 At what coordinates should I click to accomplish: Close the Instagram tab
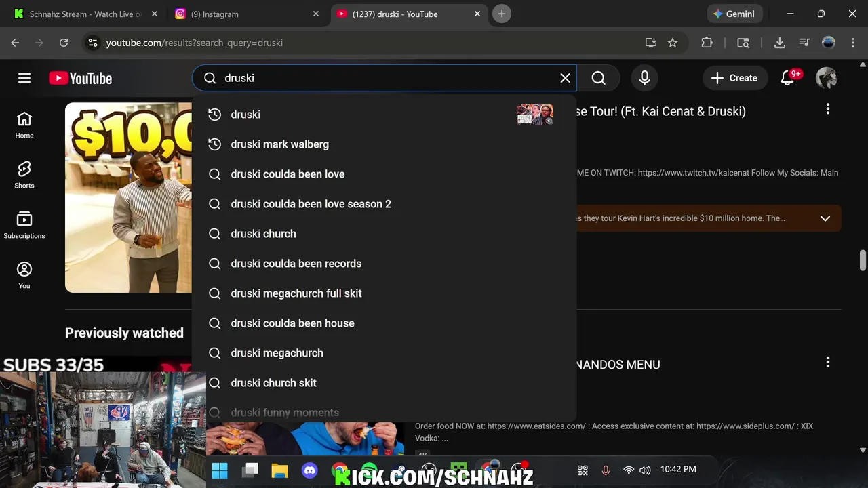(315, 14)
